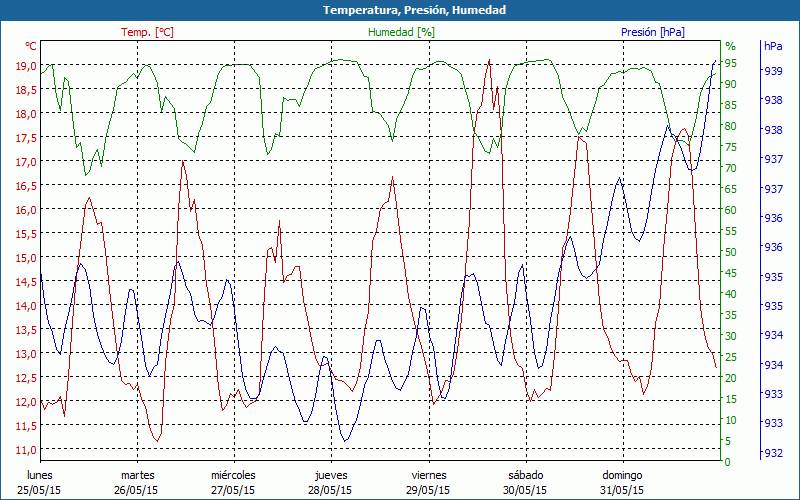The width and height of the screenshot is (800, 500).
Task: Click the chart title Temperatura, Presión, Humedad
Action: pyautogui.click(x=400, y=10)
